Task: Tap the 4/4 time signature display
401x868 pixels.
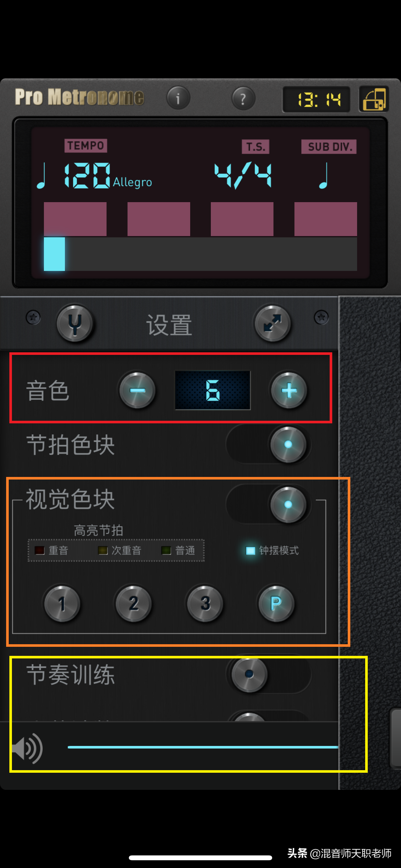Action: click(x=243, y=175)
